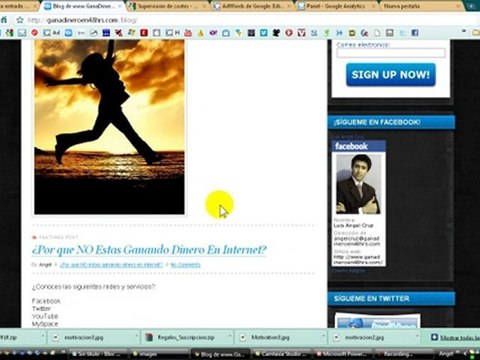Click the bookmark star in the address bar
Image resolution: width=480 pixels, height=360 pixels.
point(20,20)
